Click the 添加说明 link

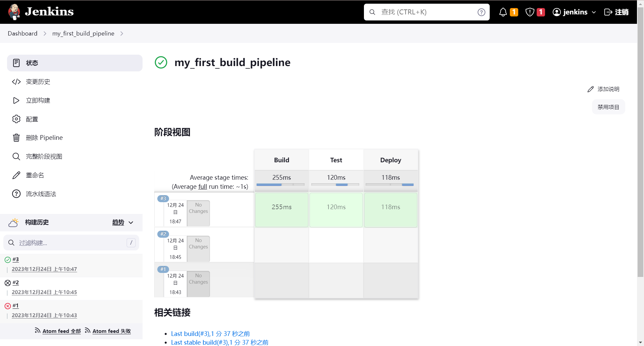click(x=603, y=89)
